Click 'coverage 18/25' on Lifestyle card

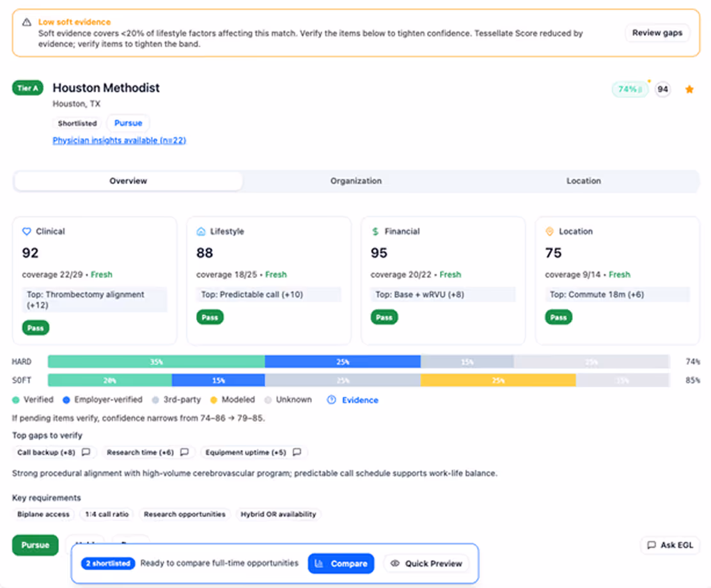click(x=227, y=275)
